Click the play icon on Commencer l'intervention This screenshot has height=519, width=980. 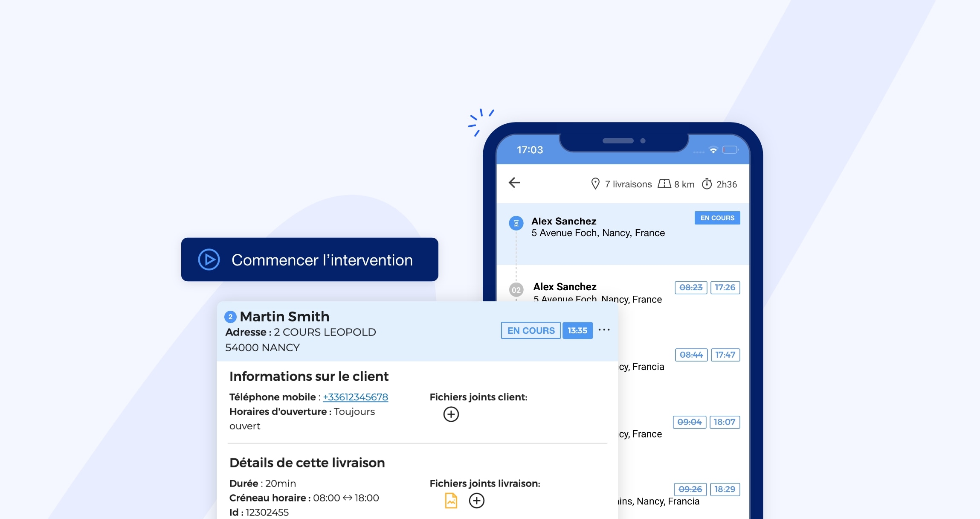point(209,259)
